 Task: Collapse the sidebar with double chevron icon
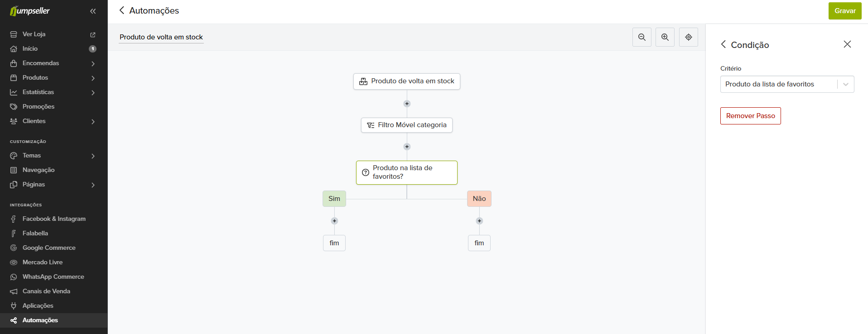tap(93, 11)
